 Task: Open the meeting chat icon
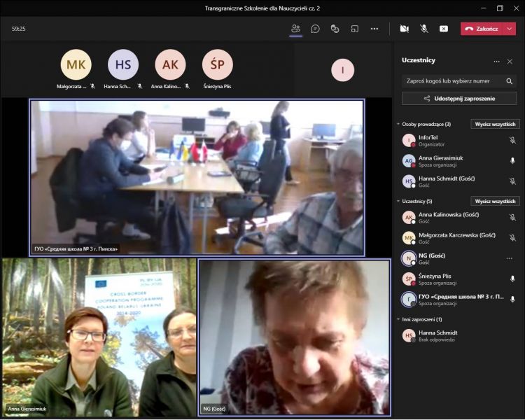(x=316, y=29)
